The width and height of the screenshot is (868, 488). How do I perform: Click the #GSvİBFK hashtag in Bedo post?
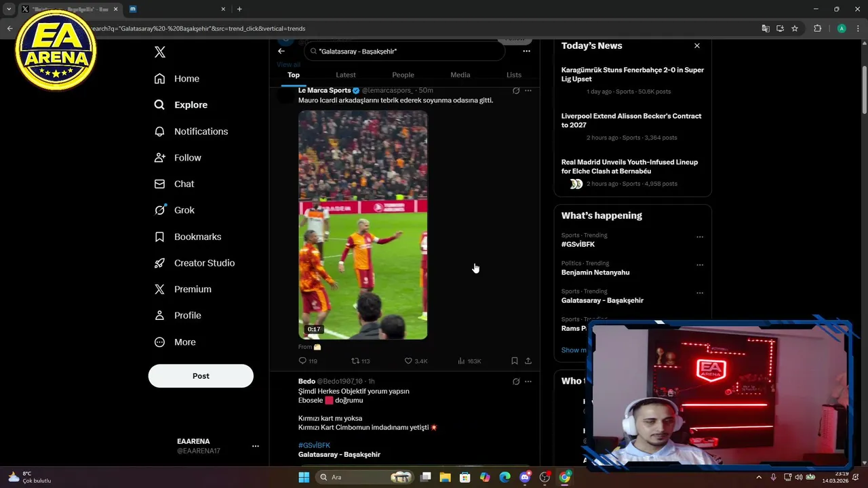314,445
